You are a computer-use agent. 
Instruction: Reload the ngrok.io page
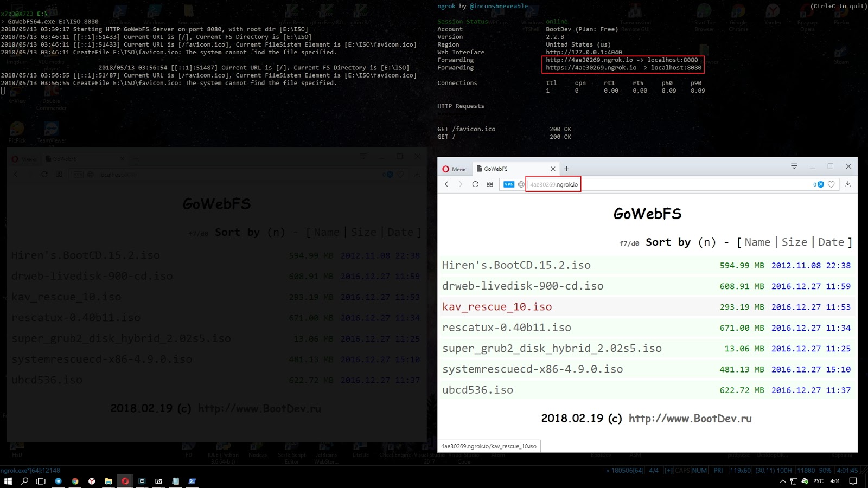(475, 184)
